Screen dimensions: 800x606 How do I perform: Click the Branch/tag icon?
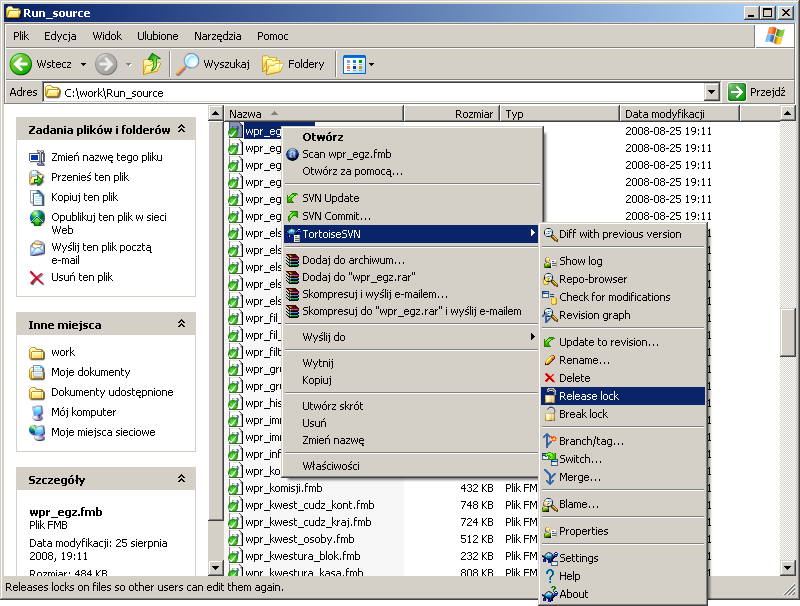point(550,441)
